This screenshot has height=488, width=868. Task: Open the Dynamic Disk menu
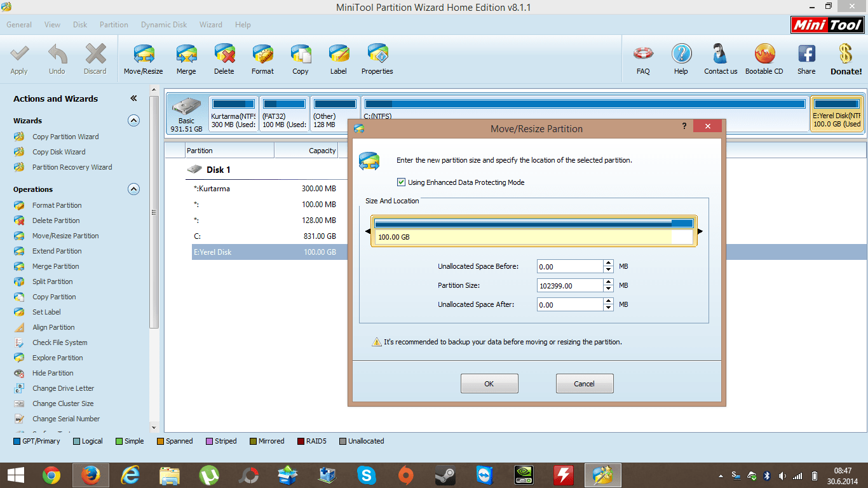click(164, 25)
